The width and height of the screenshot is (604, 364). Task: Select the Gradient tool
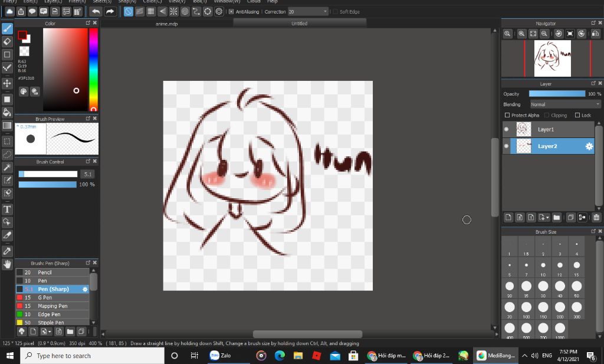(7, 125)
